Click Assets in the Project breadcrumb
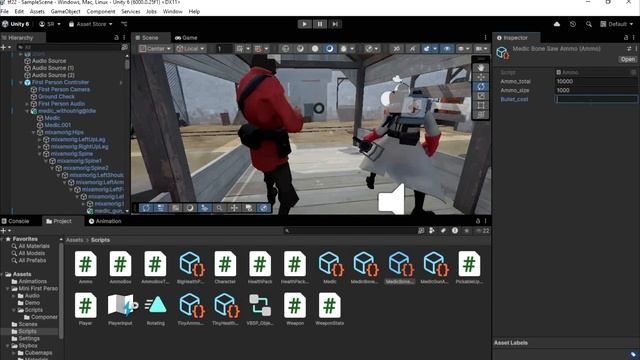 tap(74, 240)
